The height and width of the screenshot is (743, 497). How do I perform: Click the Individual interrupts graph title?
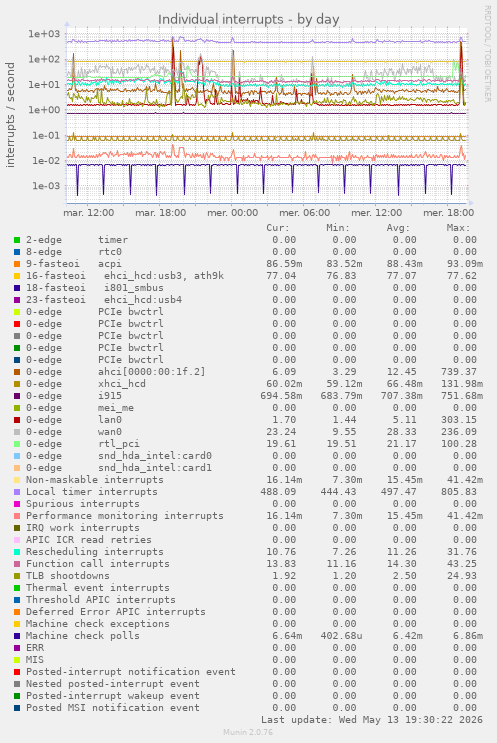(x=248, y=19)
